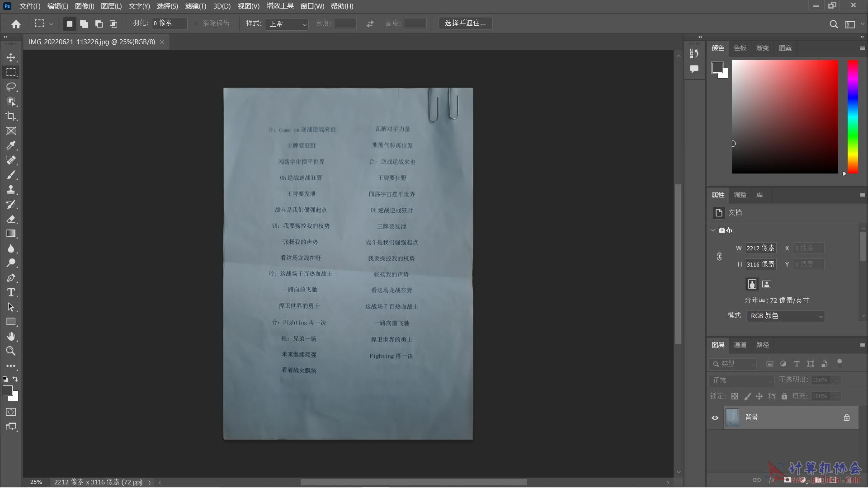This screenshot has width=868, height=488.
Task: Toggle the 消除锯齿 checkbox
Action: click(196, 23)
